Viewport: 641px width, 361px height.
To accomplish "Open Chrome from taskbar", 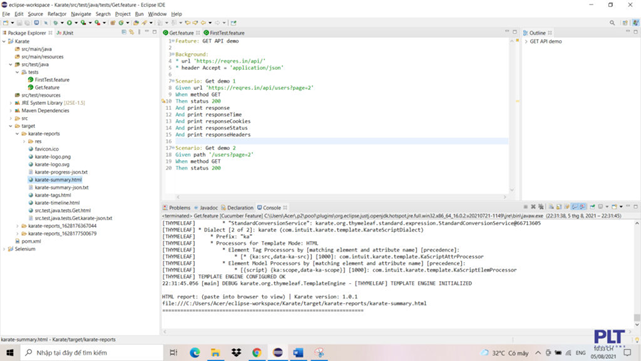I will [257, 352].
